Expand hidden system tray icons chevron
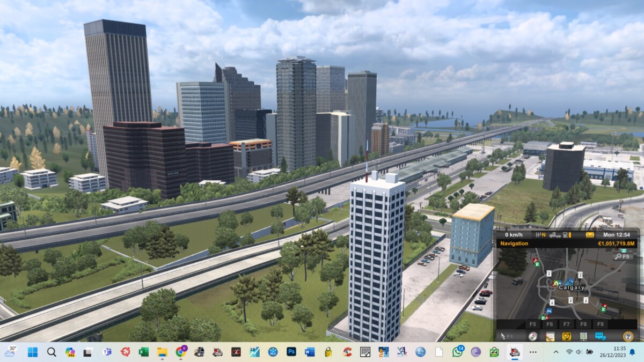The height and width of the screenshot is (362, 644). click(555, 352)
